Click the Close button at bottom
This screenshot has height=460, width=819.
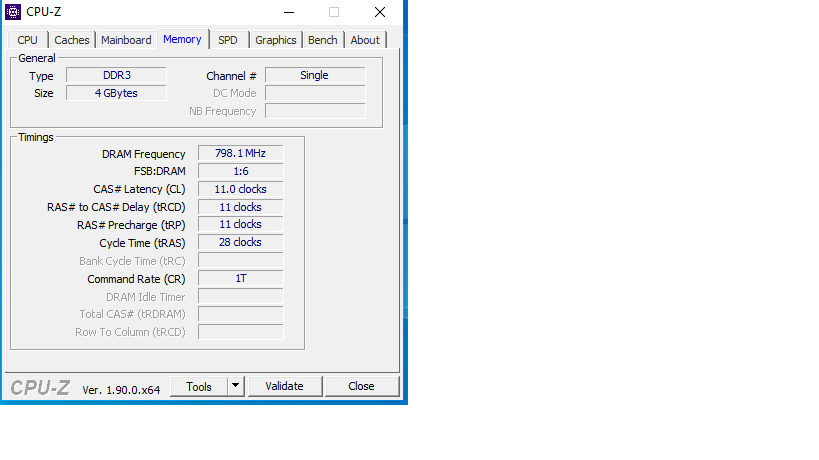point(361,386)
